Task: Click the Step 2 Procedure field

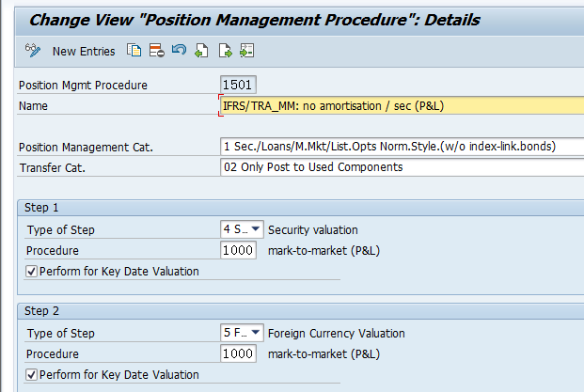Action: click(237, 353)
